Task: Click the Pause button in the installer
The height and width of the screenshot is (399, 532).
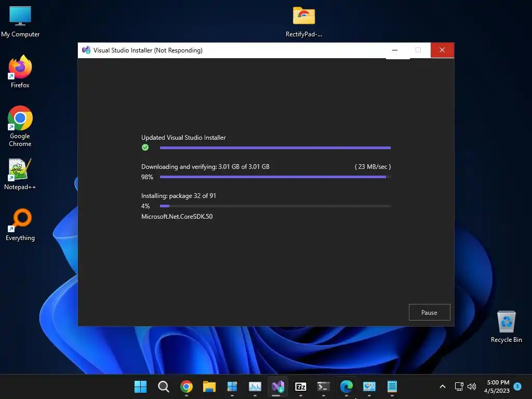Action: point(429,312)
